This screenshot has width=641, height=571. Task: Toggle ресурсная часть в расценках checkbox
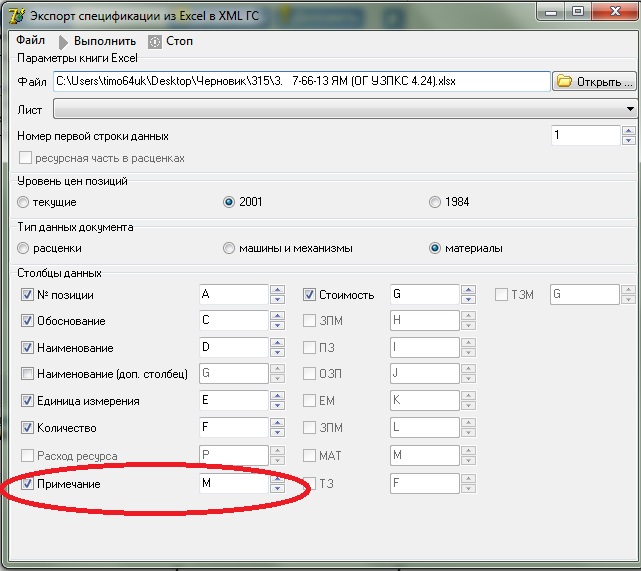coord(25,158)
